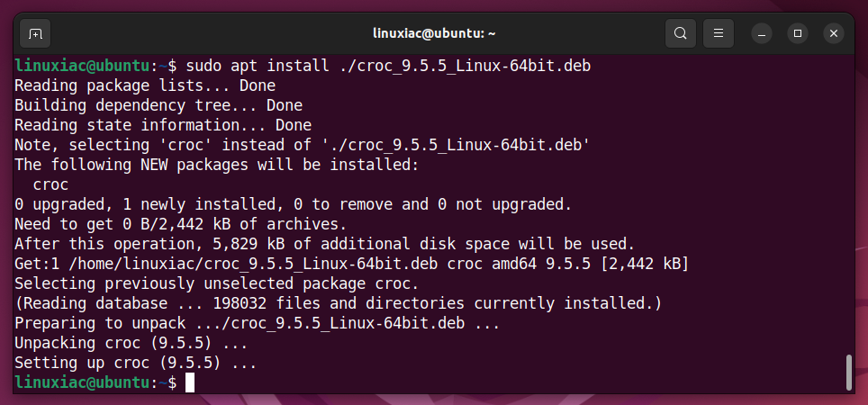Click the indented croc package name

pos(50,184)
